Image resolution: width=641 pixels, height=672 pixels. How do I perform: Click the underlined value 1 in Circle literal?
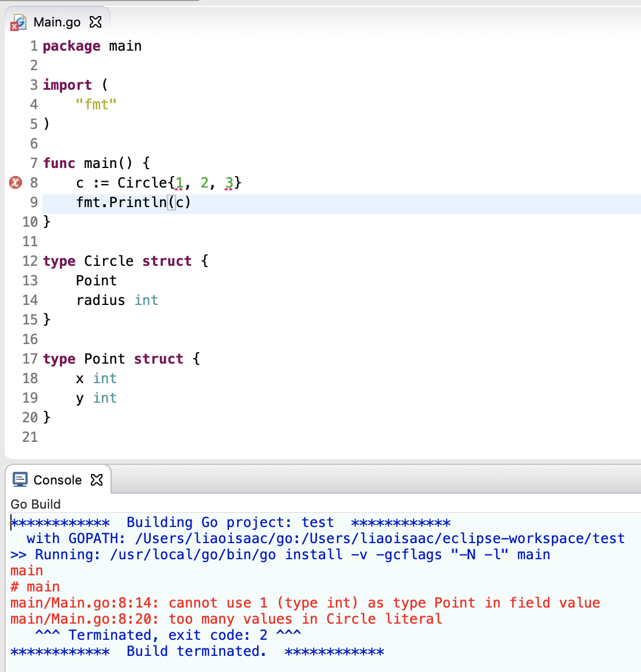(x=180, y=183)
